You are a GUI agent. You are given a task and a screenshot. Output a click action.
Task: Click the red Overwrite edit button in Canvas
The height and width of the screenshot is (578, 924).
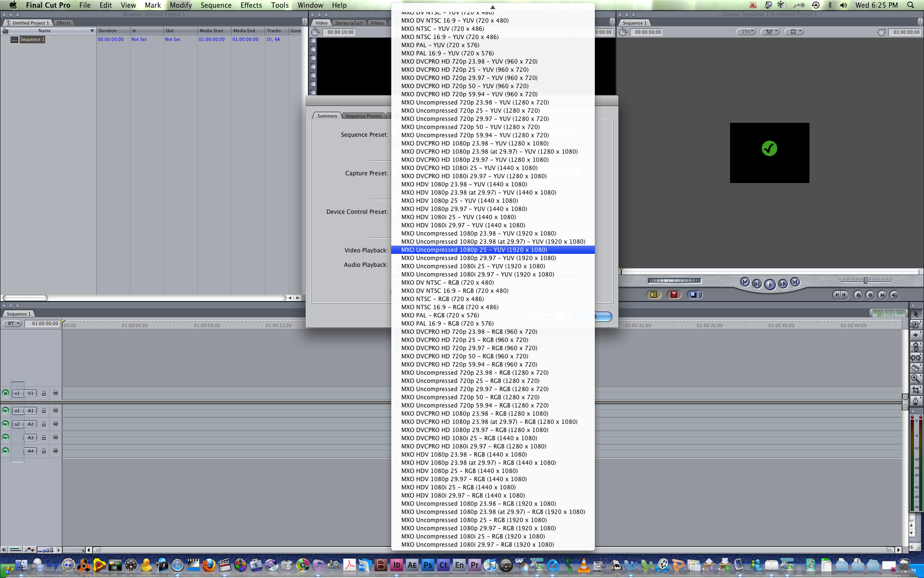coord(674,295)
